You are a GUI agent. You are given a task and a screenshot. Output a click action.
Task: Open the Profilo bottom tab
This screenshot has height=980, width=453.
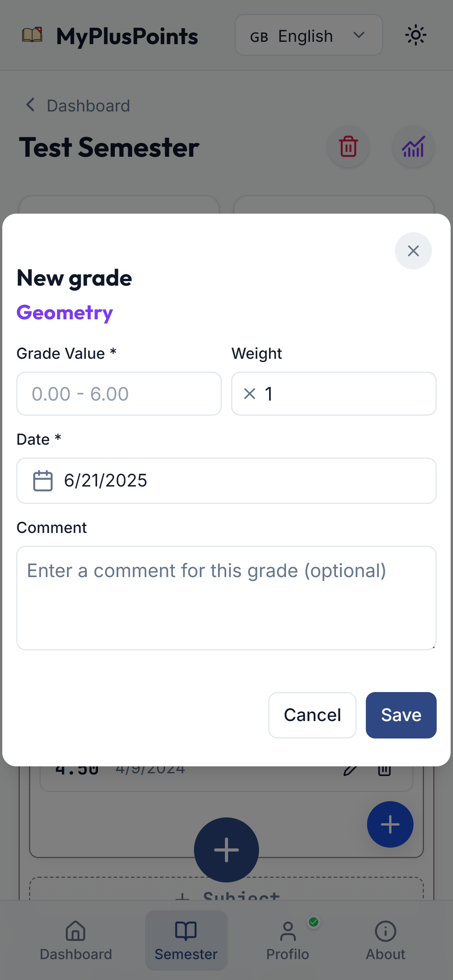click(x=288, y=940)
